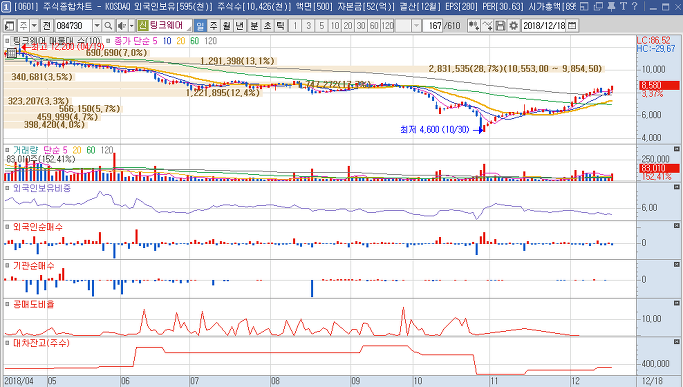Select the 분 minute period toggle
Viewport: 683px width, 387px height.
tap(254, 26)
